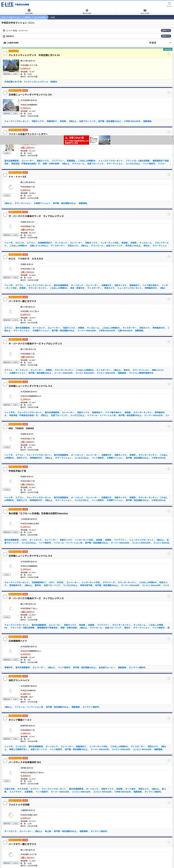
Task: Open the 浜町グランドハイツ listing title
Action: click(x=19, y=680)
